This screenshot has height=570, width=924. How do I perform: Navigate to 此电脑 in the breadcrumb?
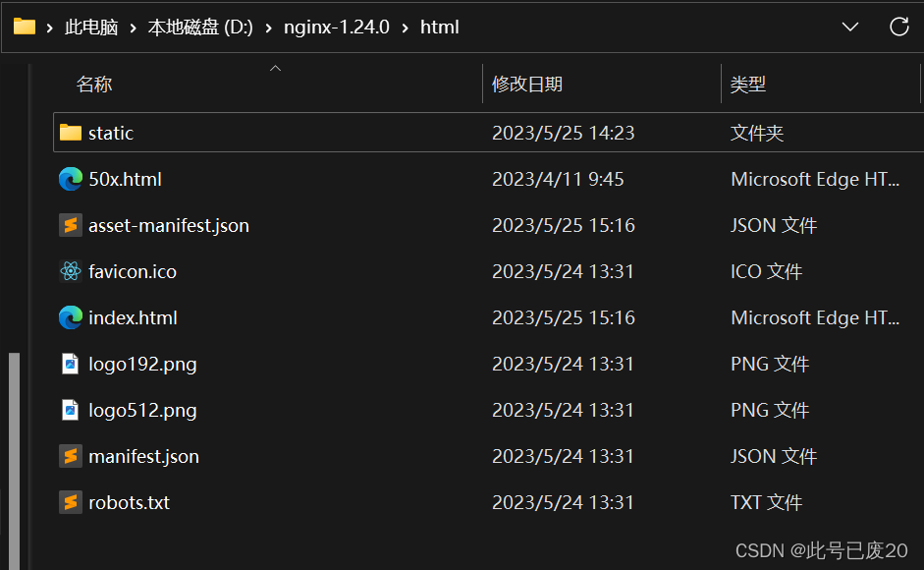tap(92, 27)
